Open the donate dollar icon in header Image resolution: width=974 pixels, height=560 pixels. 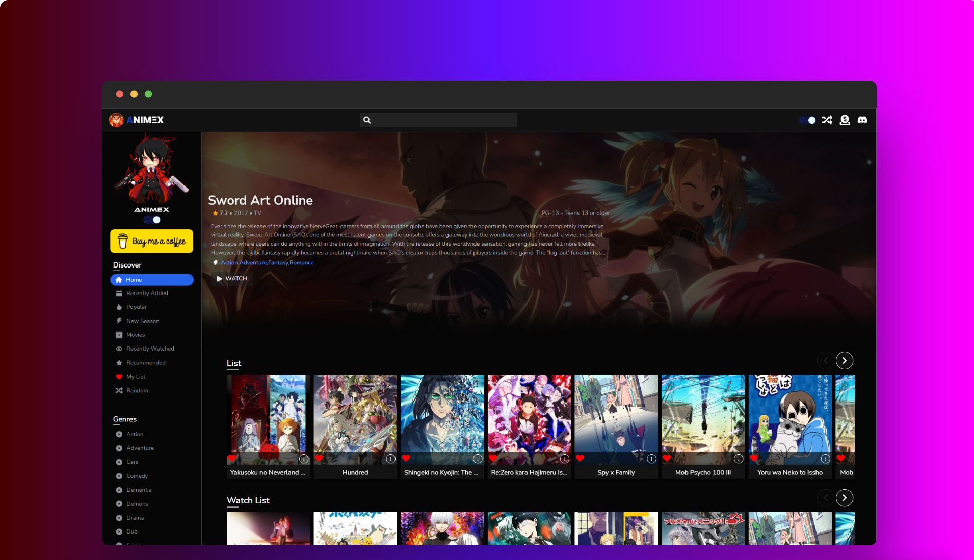(845, 120)
